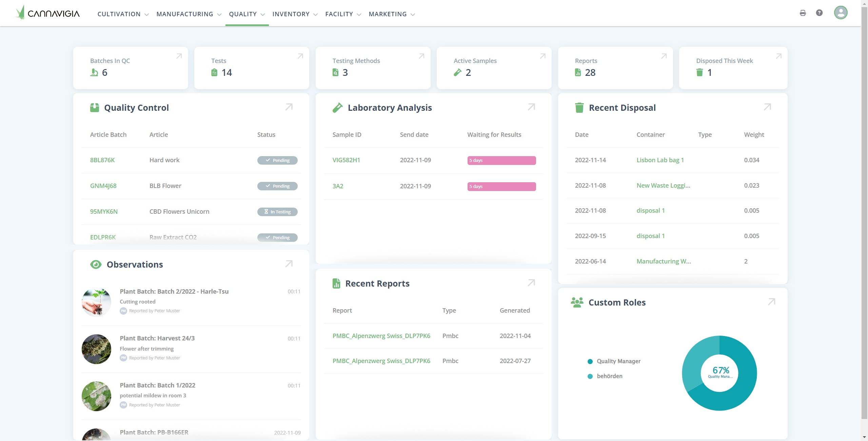
Task: Expand the Inventory dropdown chevron
Action: (315, 15)
